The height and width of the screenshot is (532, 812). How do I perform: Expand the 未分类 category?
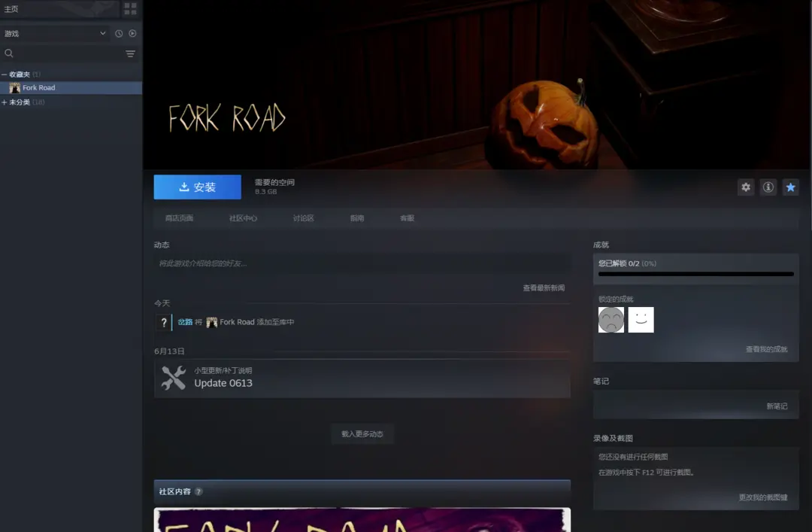pyautogui.click(x=5, y=102)
